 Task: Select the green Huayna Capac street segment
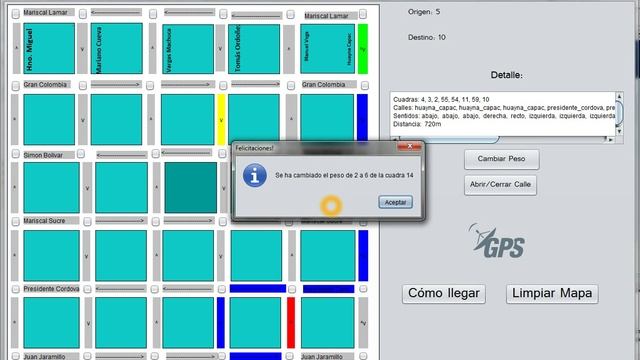click(362, 49)
